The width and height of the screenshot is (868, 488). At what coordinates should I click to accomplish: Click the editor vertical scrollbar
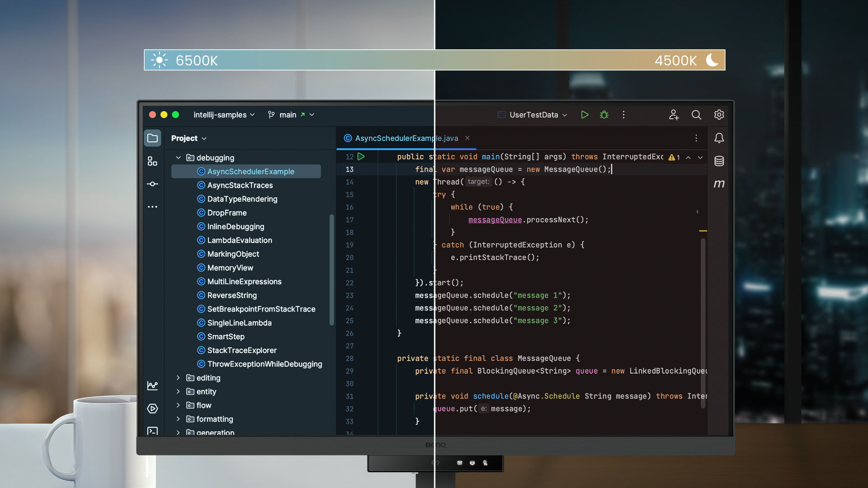pyautogui.click(x=703, y=323)
